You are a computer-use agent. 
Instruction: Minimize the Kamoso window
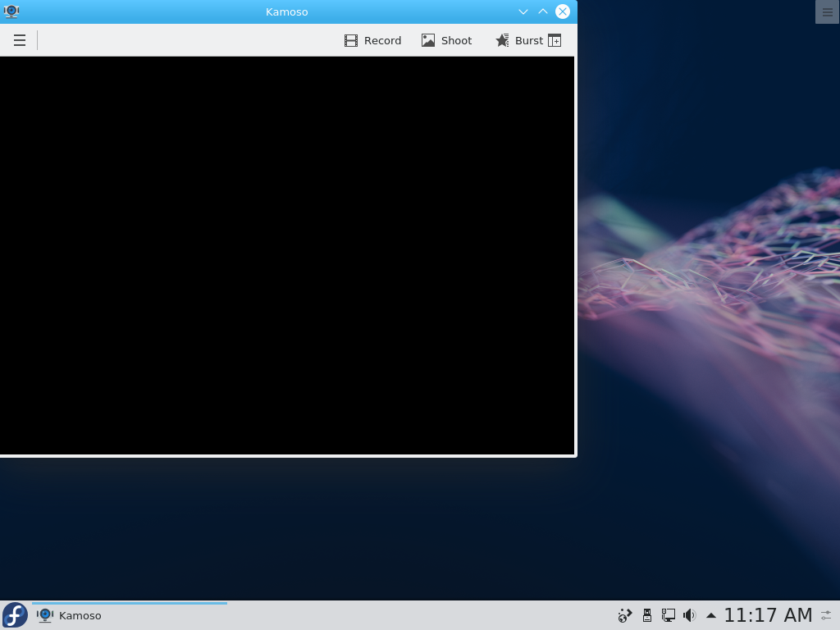pos(523,11)
